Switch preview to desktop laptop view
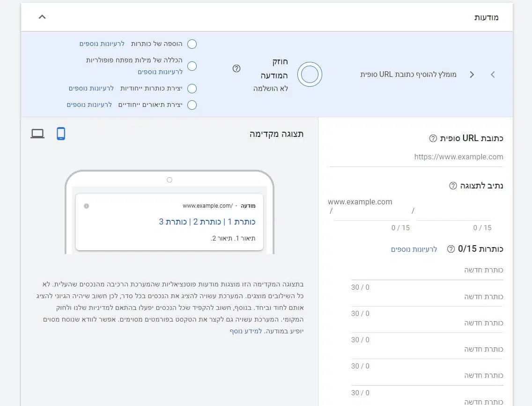This screenshot has height=406, width=532. pos(37,134)
